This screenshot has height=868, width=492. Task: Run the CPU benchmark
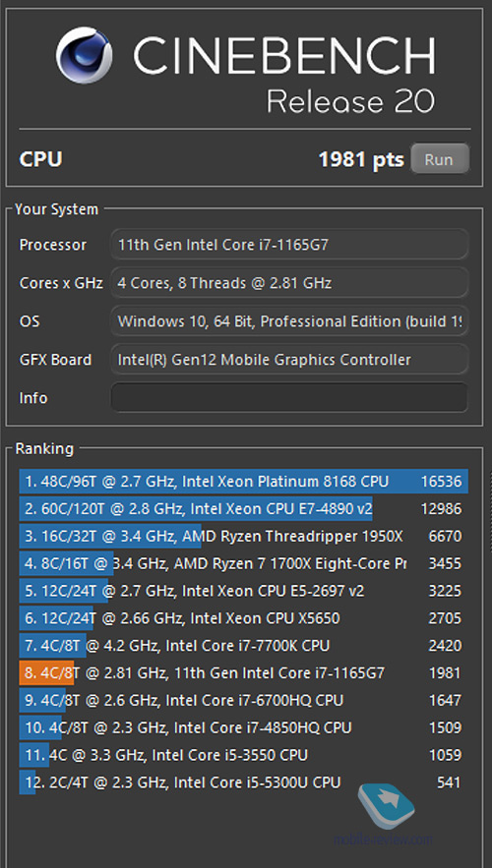(440, 159)
